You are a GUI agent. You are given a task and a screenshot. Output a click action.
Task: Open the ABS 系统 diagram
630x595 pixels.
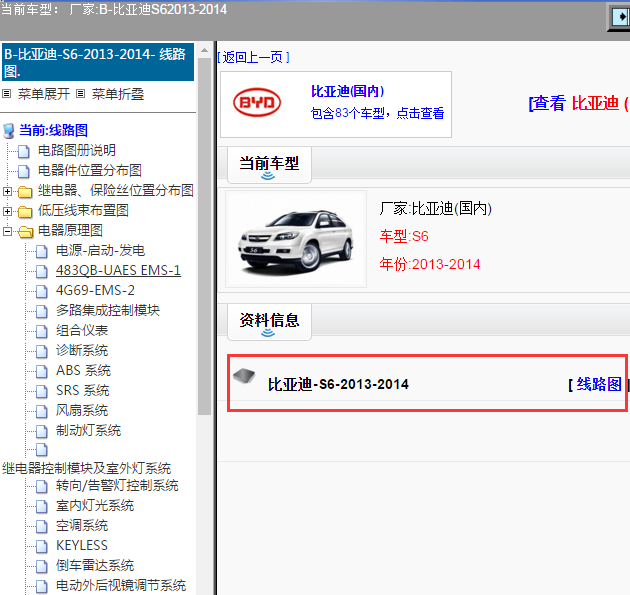[83, 370]
